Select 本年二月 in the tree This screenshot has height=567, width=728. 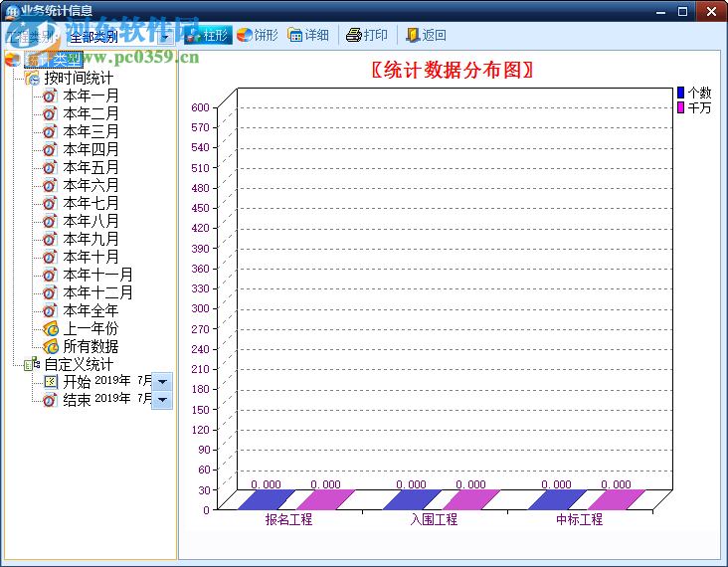(91, 113)
